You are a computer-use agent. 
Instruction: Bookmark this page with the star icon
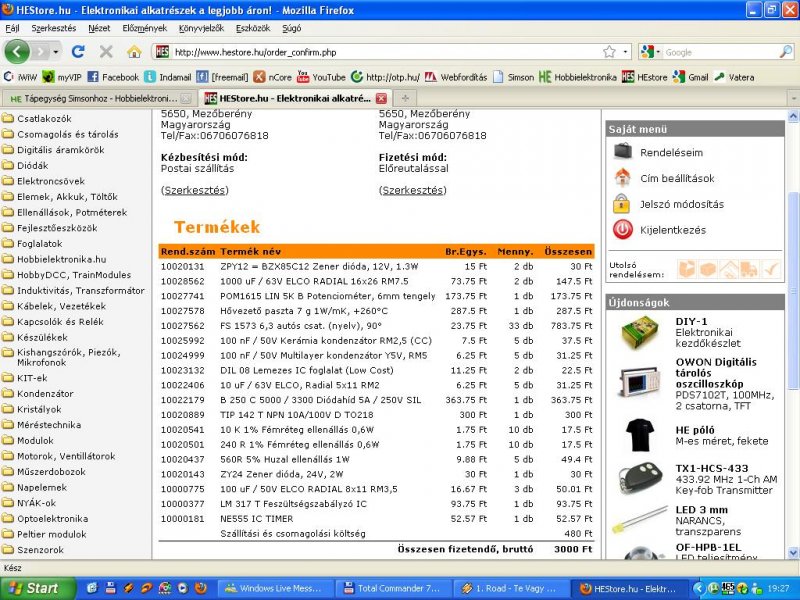coord(609,52)
